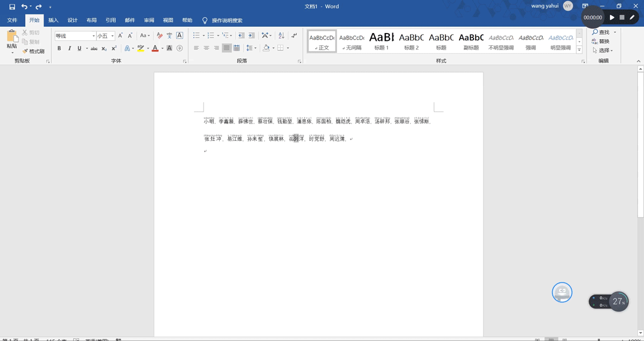Save the document from the quick access toolbar
Image resolution: width=644 pixels, height=341 pixels.
point(12,7)
